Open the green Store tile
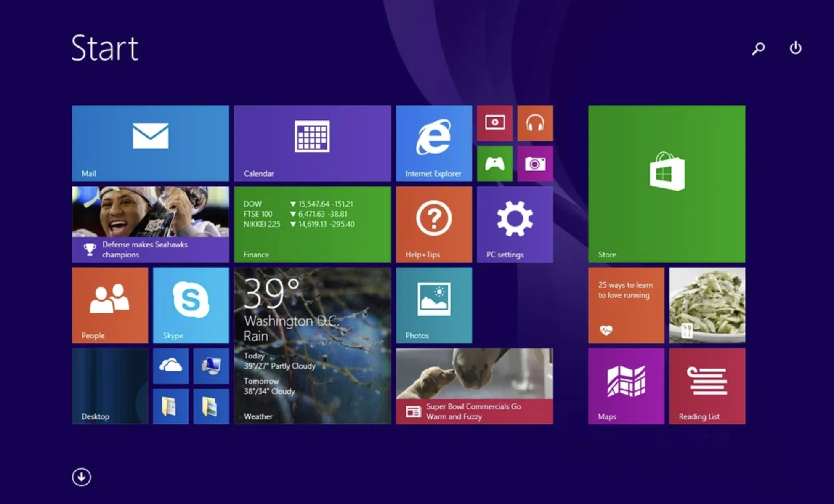This screenshot has height=504, width=834. pos(667,184)
